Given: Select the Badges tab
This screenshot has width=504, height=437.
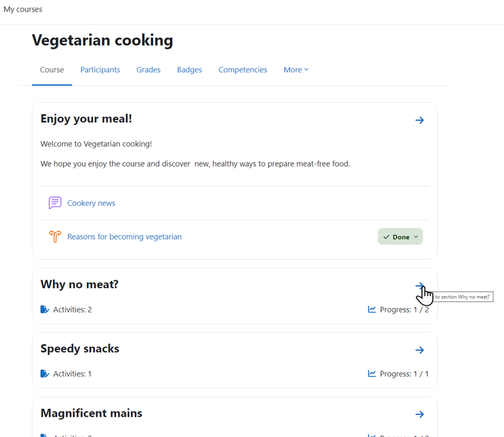Looking at the screenshot, I should 189,70.
